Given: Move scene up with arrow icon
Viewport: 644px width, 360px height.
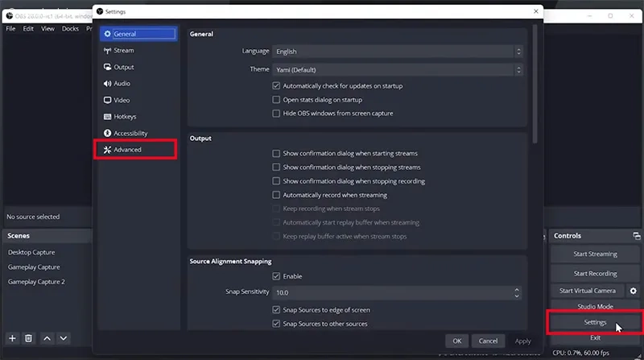Looking at the screenshot, I should click(47, 338).
